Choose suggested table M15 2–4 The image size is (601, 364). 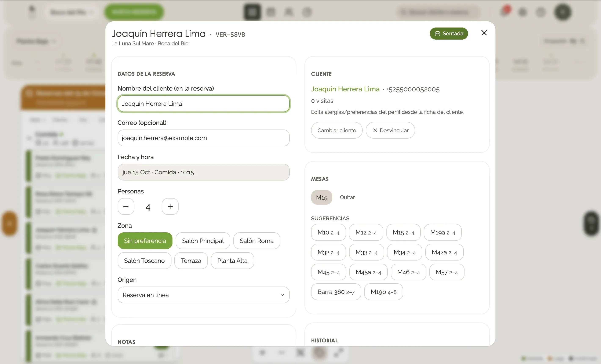click(x=403, y=232)
